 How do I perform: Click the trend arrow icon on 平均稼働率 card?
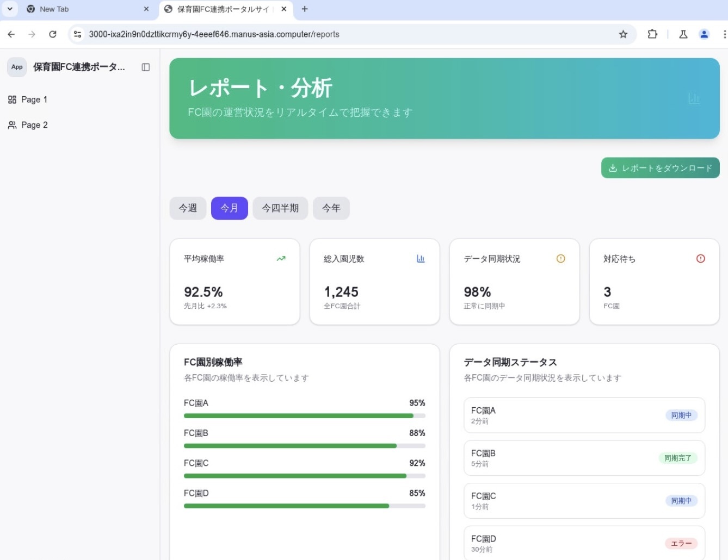pyautogui.click(x=281, y=259)
